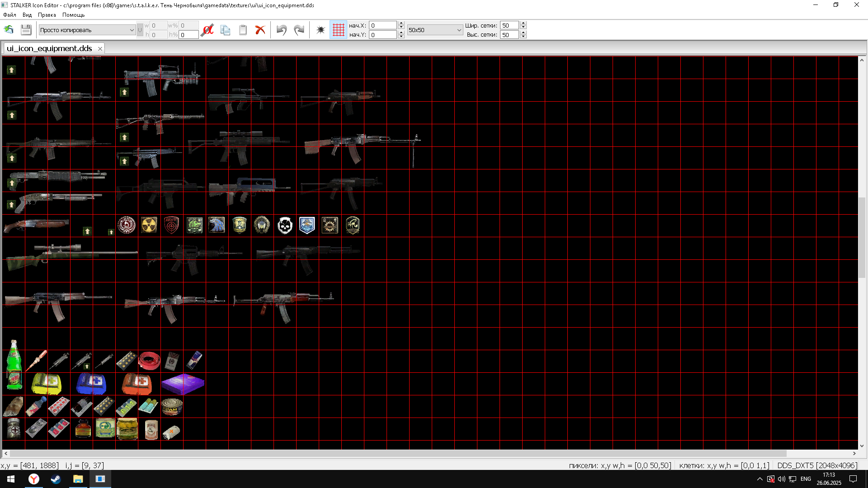Paste using the clipboard icon
The height and width of the screenshot is (488, 868).
[243, 30]
